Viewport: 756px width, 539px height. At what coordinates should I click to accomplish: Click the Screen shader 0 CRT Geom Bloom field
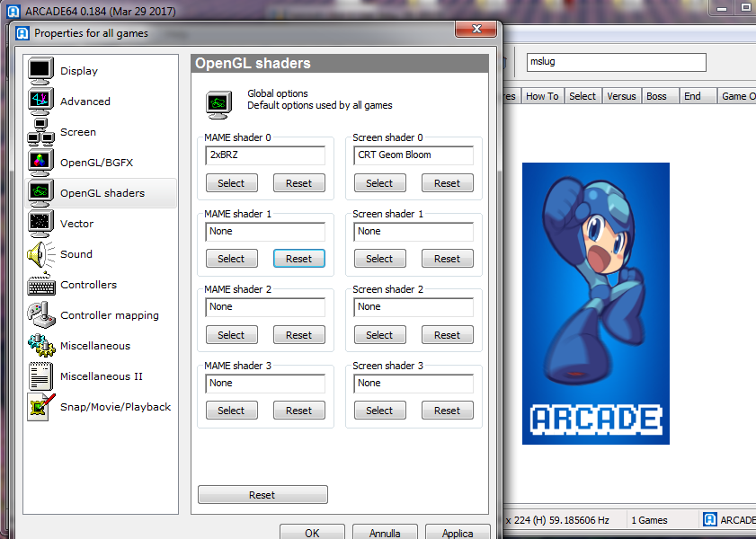pos(414,155)
